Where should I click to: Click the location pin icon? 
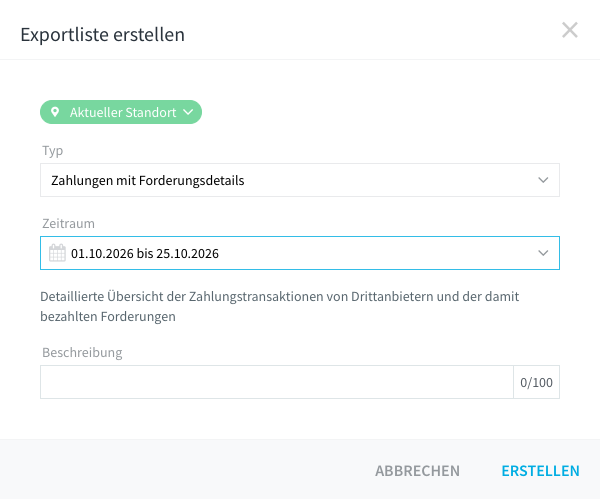(55, 112)
